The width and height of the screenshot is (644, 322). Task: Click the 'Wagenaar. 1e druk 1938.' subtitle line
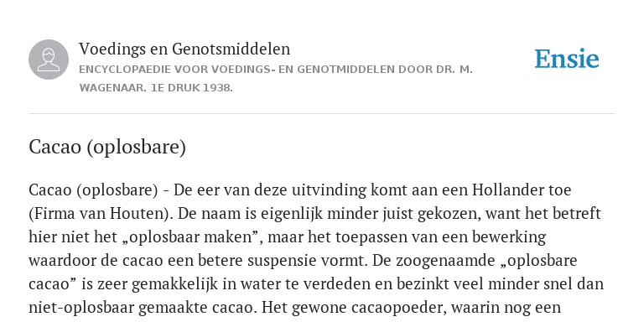156,88
